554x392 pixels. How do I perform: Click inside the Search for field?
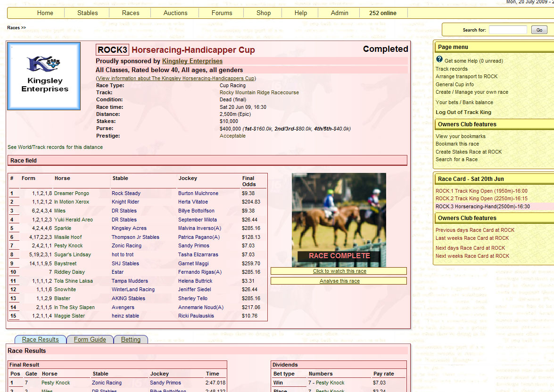(x=507, y=30)
